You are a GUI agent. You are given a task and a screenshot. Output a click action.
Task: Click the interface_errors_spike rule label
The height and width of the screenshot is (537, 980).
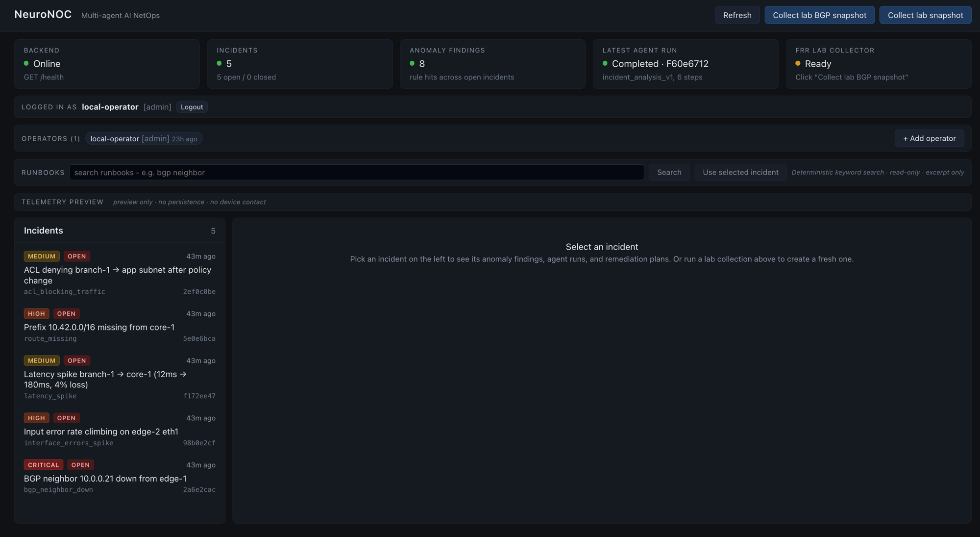[69, 443]
